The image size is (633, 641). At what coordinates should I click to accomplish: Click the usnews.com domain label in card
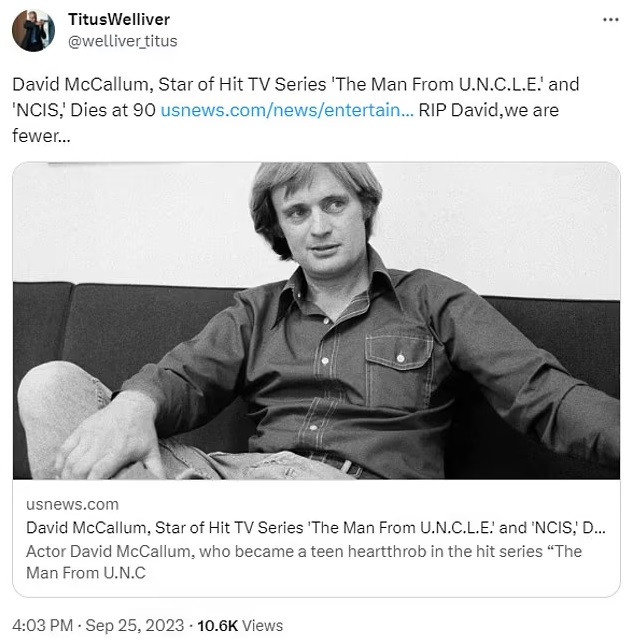[72, 504]
